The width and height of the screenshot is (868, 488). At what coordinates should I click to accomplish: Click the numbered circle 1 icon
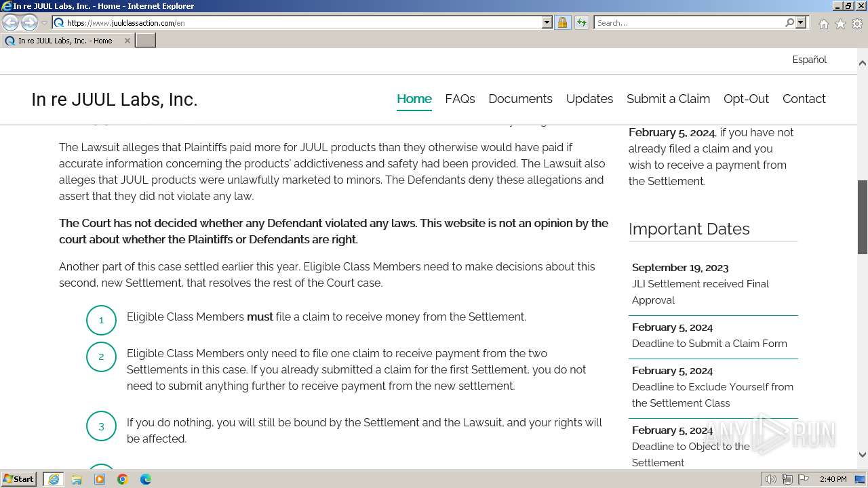101,320
